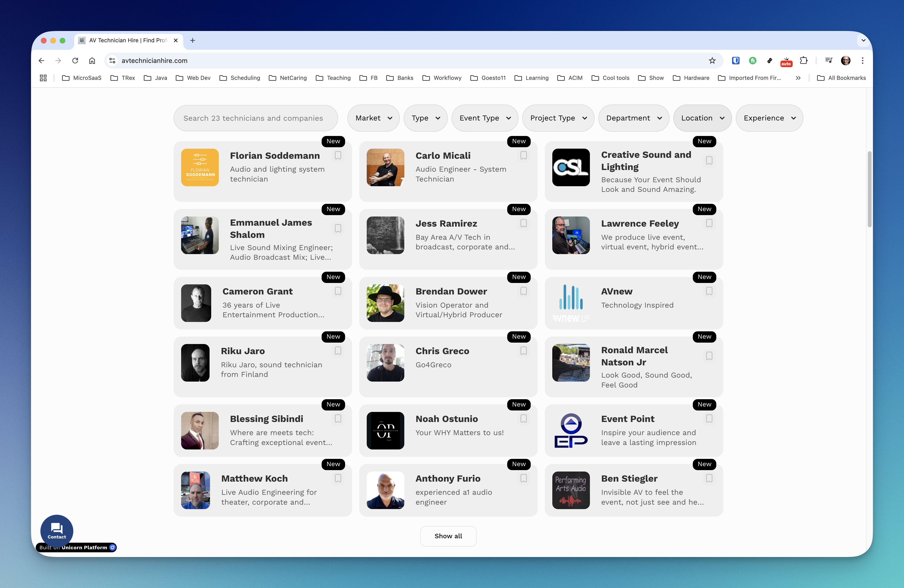Open the Built on Unicorn Platform badge
This screenshot has height=588, width=904.
pos(76,547)
